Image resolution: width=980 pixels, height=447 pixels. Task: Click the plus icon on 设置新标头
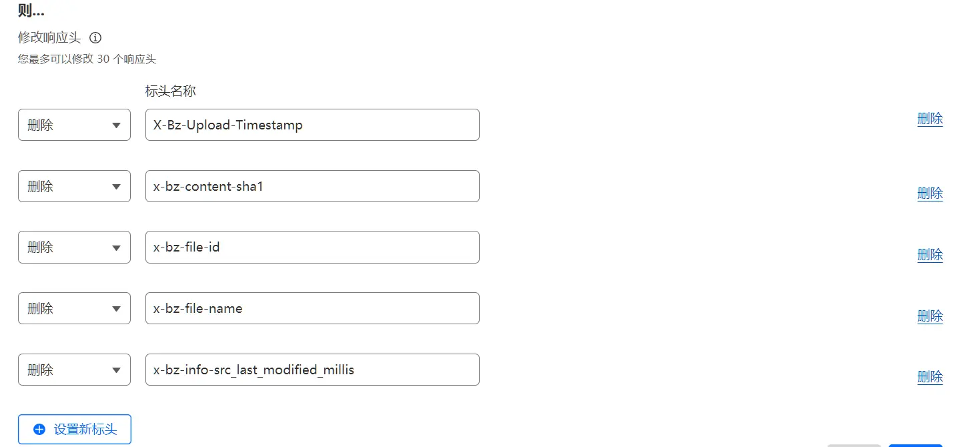point(39,429)
